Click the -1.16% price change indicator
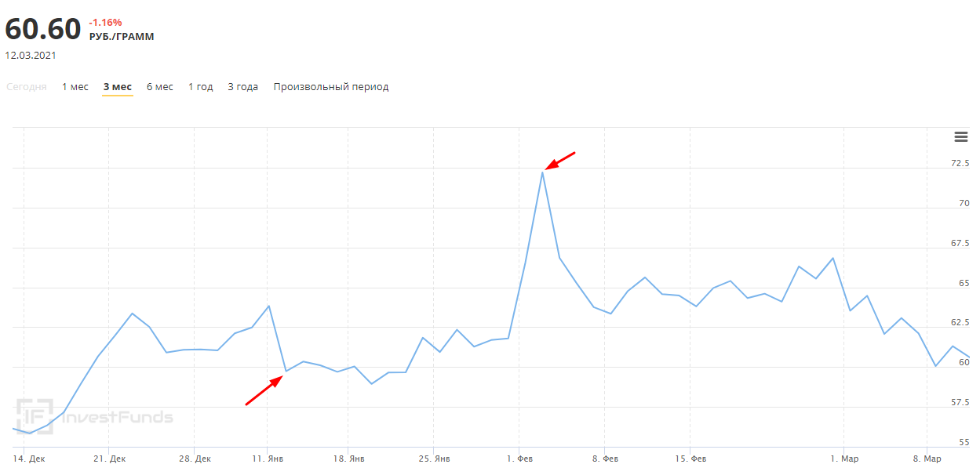Screen dimensions: 980x475 click(105, 23)
